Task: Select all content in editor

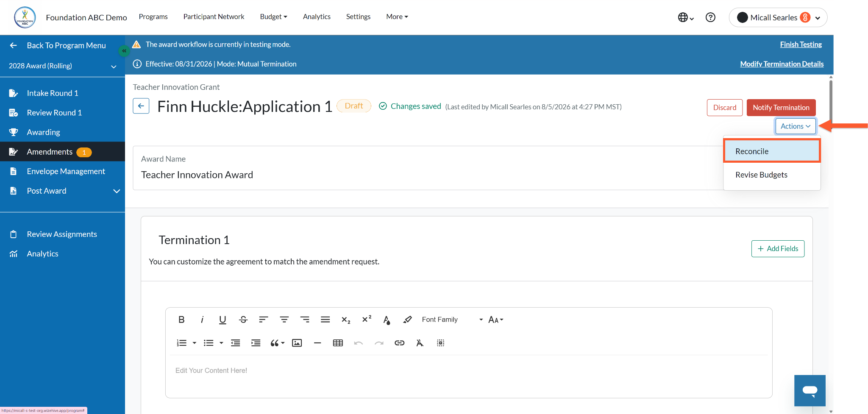Action: (441, 343)
